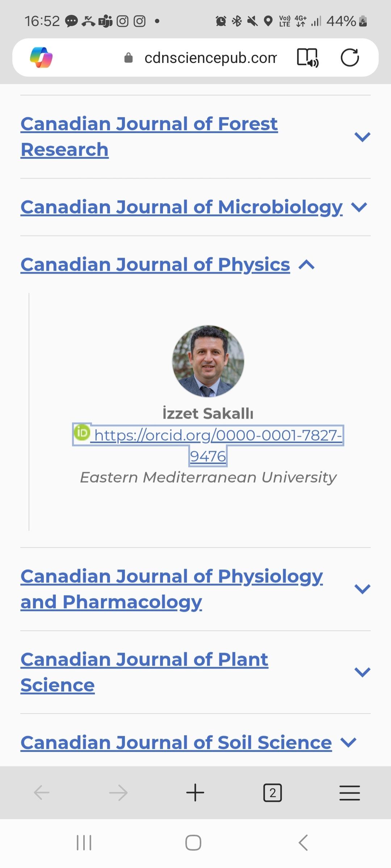Image resolution: width=391 pixels, height=868 pixels.
Task: Reload the page with refresh icon
Action: (x=350, y=58)
